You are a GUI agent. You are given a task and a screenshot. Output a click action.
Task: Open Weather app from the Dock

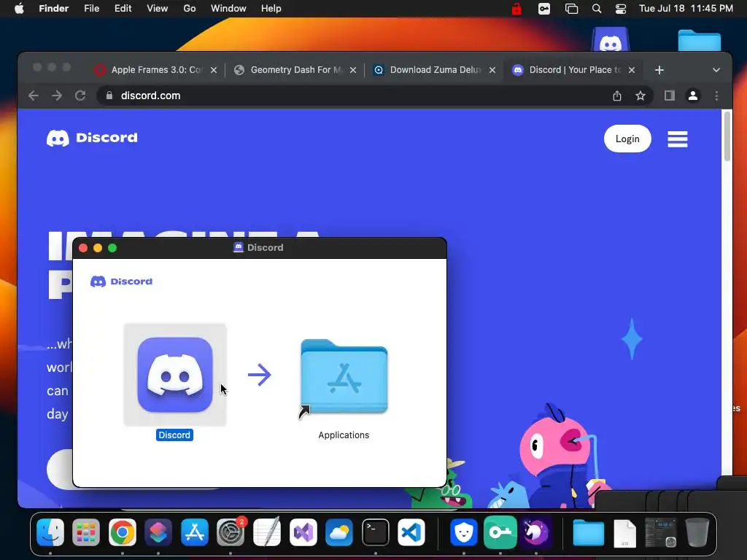(x=339, y=532)
